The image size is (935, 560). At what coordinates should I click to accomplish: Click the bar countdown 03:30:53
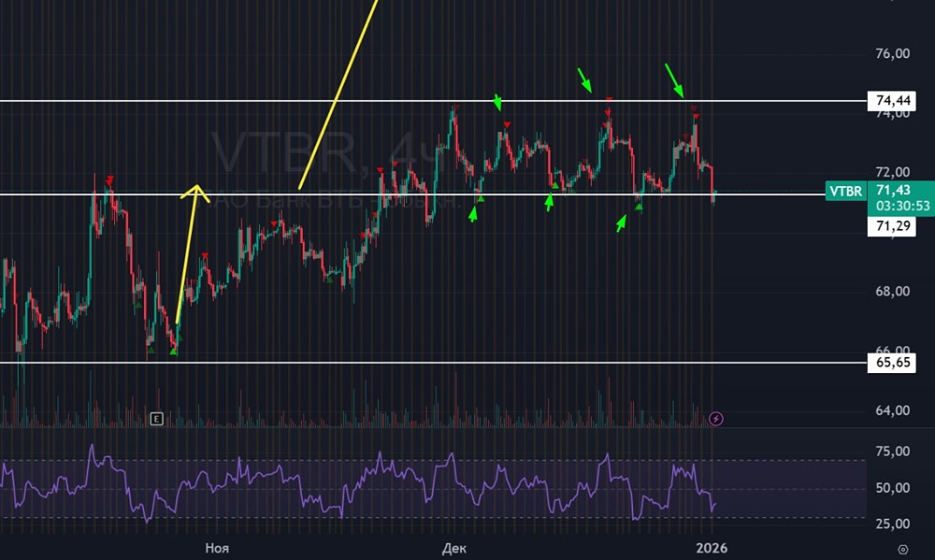click(x=902, y=206)
